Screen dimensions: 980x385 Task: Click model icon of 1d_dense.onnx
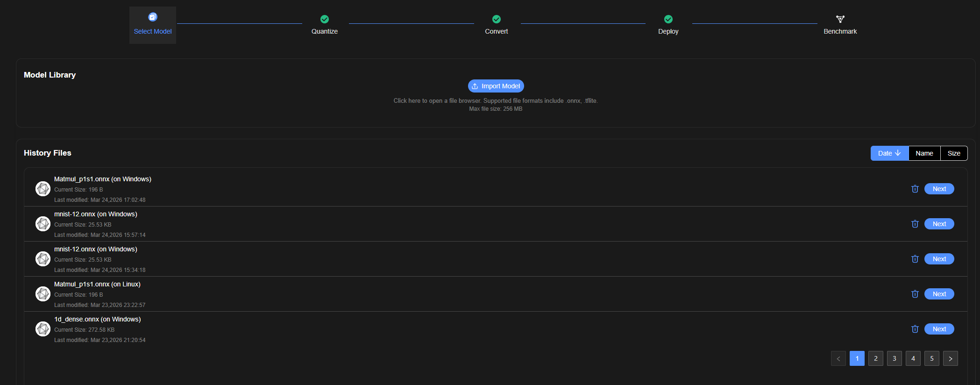pyautogui.click(x=43, y=329)
